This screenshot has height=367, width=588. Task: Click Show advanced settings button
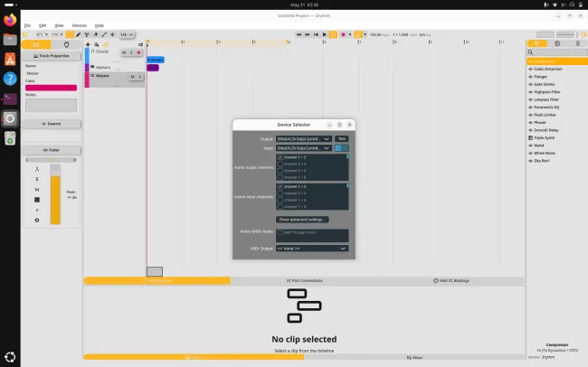coord(302,220)
